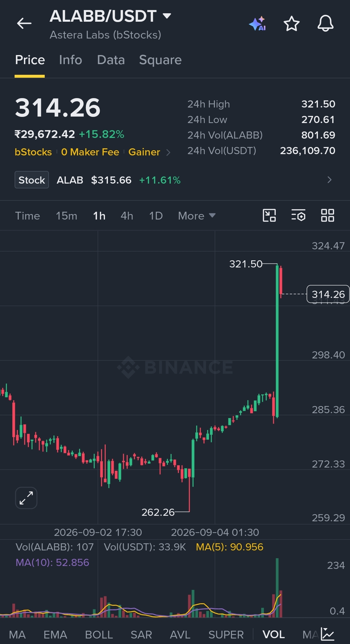Select the 321.50 high candlestick

point(277,341)
